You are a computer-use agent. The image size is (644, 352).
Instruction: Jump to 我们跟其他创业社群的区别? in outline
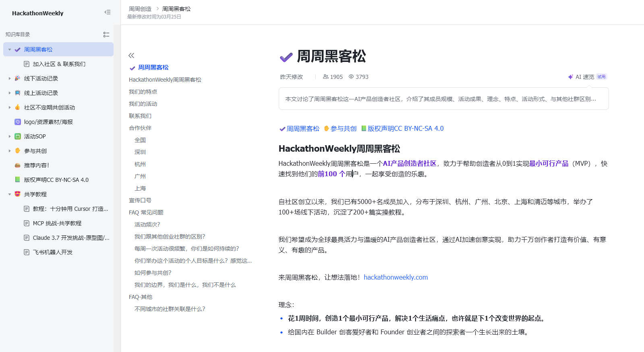(x=170, y=237)
